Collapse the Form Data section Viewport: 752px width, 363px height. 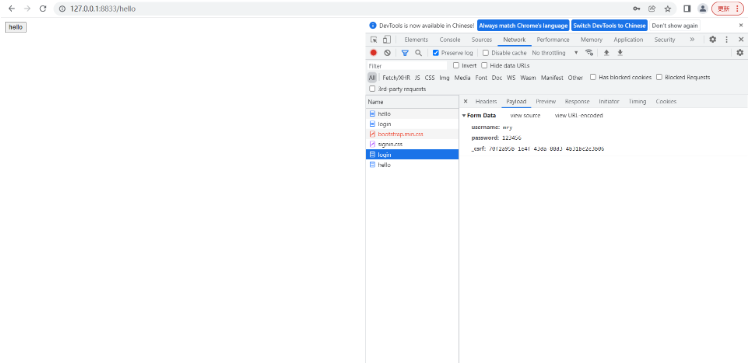point(464,116)
